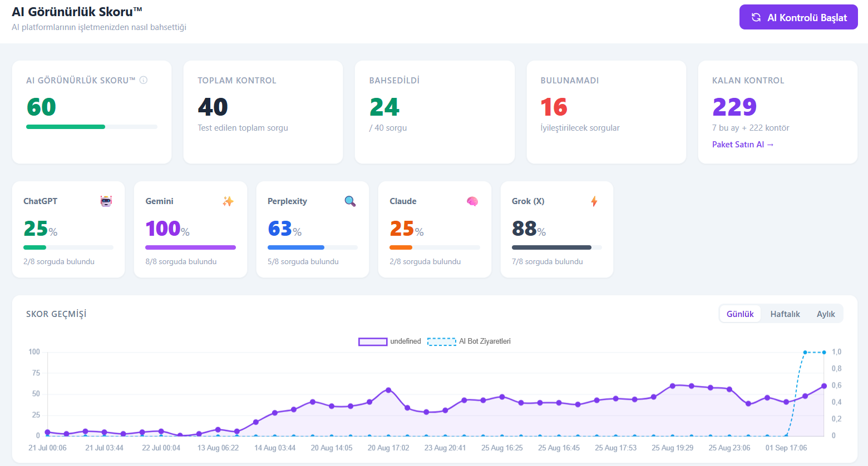This screenshot has width=868, height=466.
Task: Click the ChatGPT 25% progress bar
Action: 68,247
